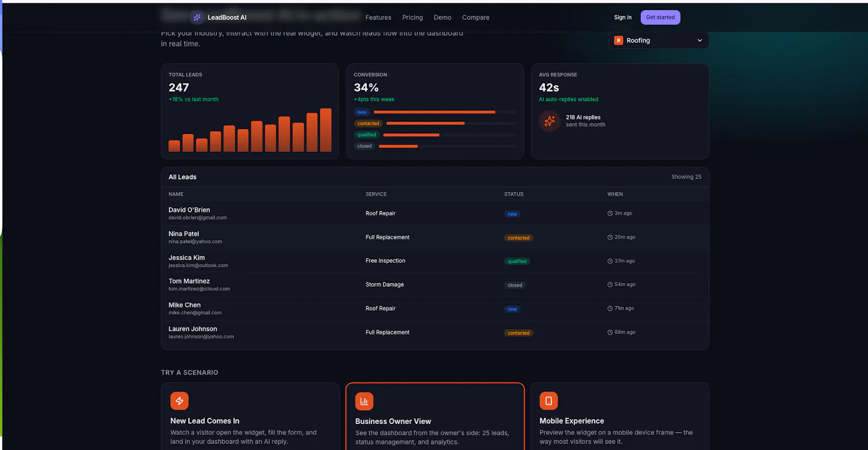This screenshot has height=450, width=868.
Task: Select the Lauren Johnson lead name
Action: (x=193, y=329)
